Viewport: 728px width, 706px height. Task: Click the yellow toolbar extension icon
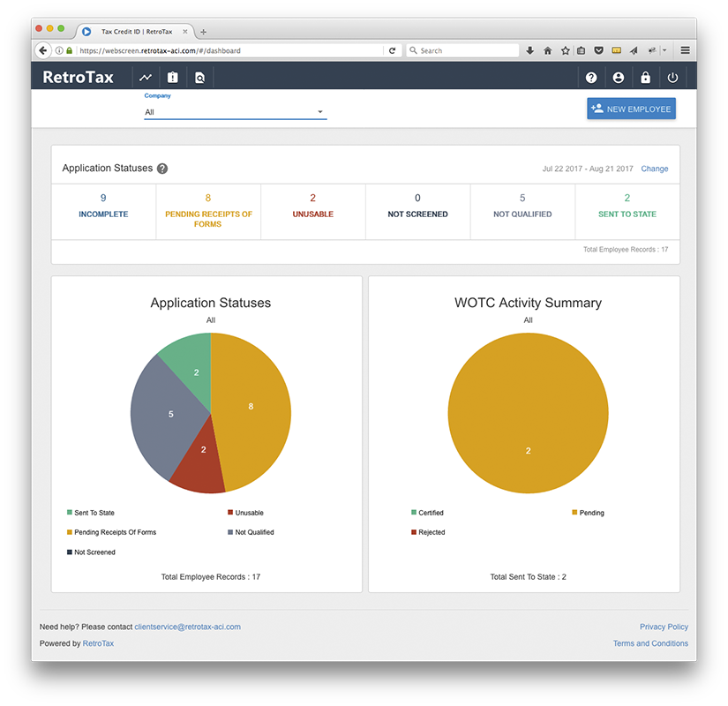pos(617,50)
